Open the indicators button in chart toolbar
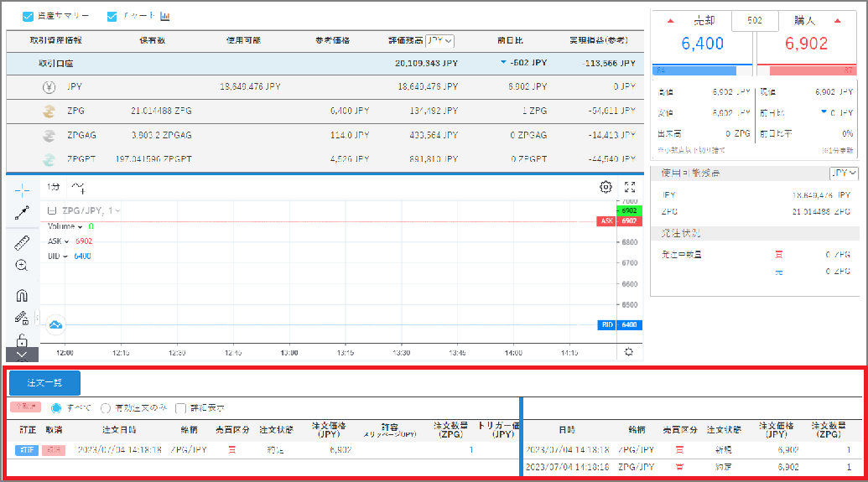 click(79, 188)
